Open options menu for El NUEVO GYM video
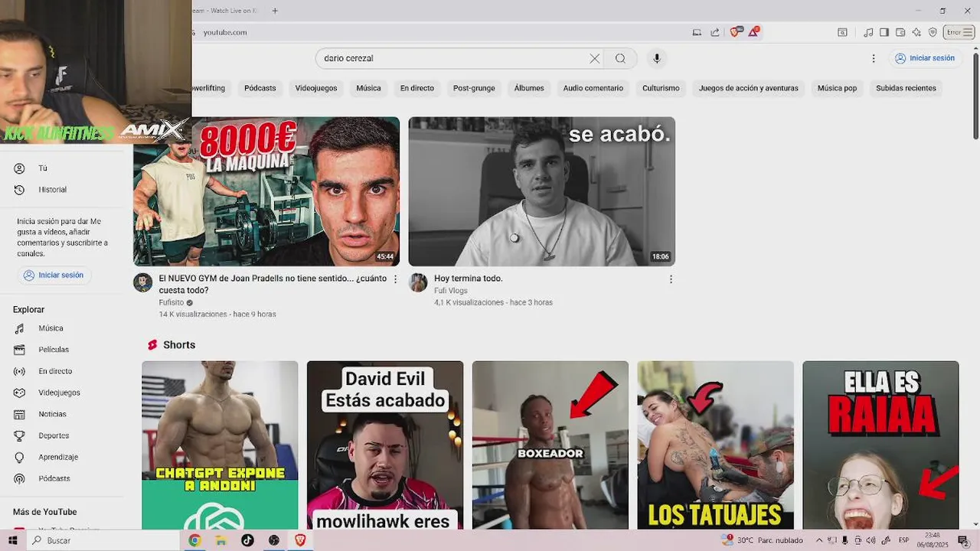The height and width of the screenshot is (551, 980). coord(396,279)
